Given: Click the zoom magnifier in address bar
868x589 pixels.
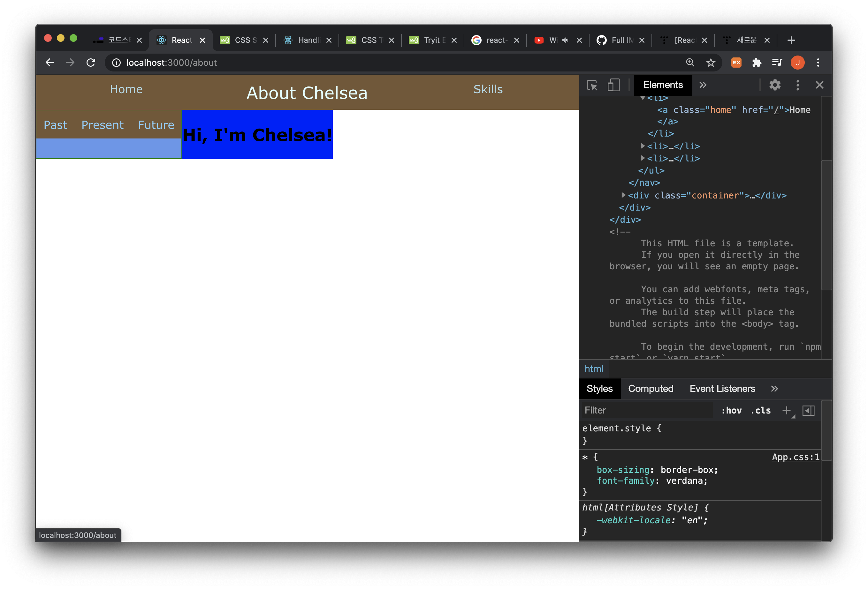Looking at the screenshot, I should (x=690, y=63).
